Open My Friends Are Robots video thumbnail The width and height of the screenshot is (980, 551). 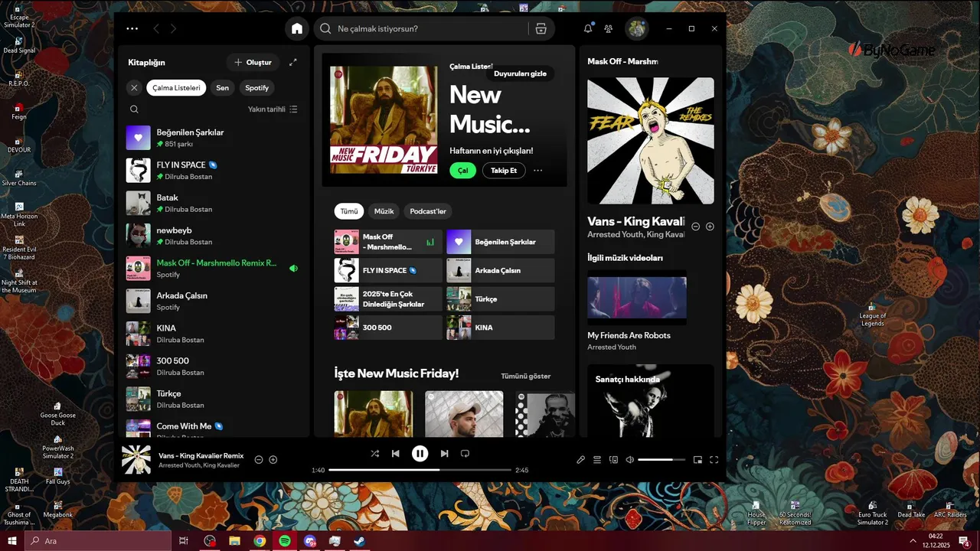pyautogui.click(x=637, y=297)
